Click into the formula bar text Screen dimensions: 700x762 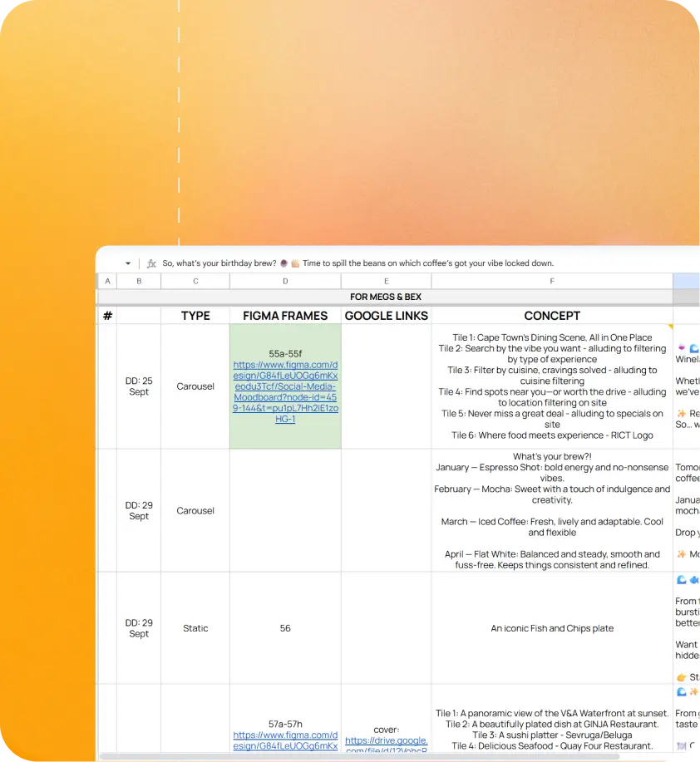357,263
